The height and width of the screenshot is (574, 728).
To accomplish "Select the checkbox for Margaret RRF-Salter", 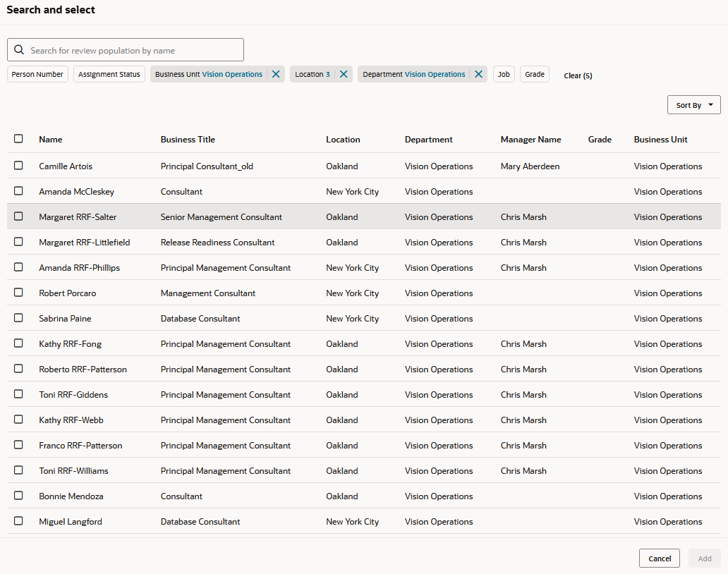I will point(18,216).
